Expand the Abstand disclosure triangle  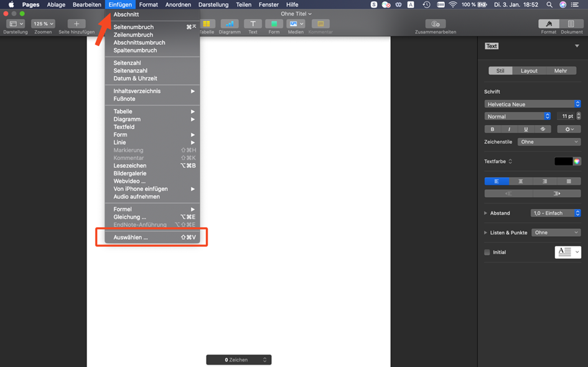[485, 213]
